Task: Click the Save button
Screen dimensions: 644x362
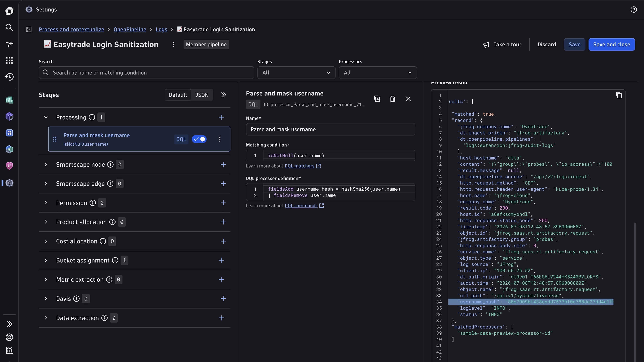Action: [574, 45]
